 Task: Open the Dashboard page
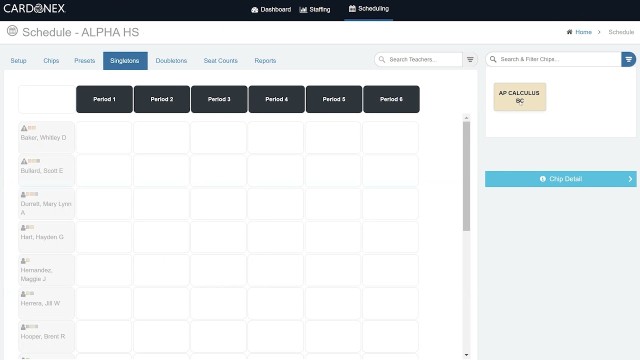[x=271, y=9]
